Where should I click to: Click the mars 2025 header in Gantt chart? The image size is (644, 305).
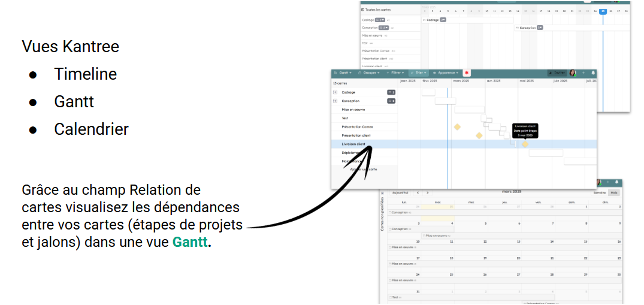click(461, 81)
